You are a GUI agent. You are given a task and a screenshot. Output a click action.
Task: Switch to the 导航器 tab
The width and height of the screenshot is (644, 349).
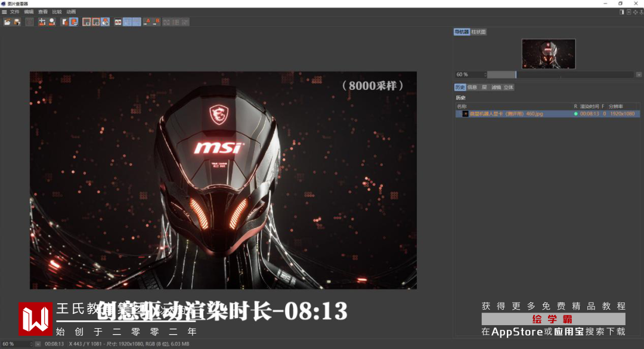(462, 32)
